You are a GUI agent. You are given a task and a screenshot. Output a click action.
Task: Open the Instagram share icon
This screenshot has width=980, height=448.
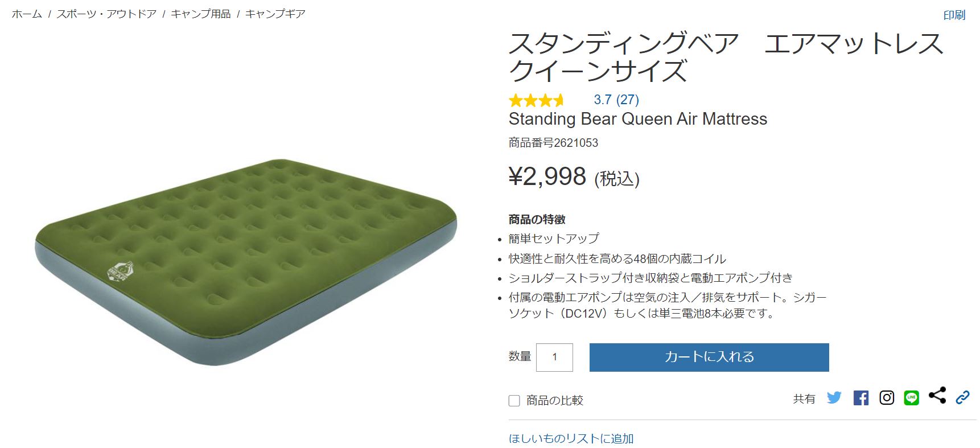click(887, 398)
